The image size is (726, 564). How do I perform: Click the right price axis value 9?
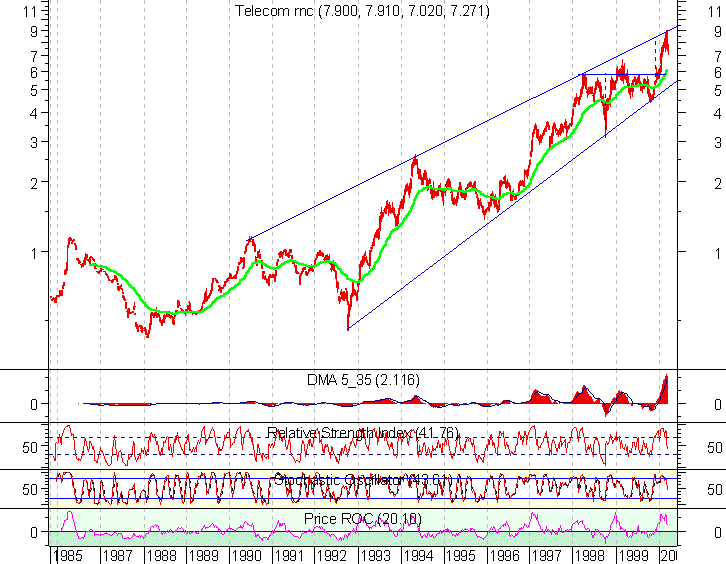718,31
